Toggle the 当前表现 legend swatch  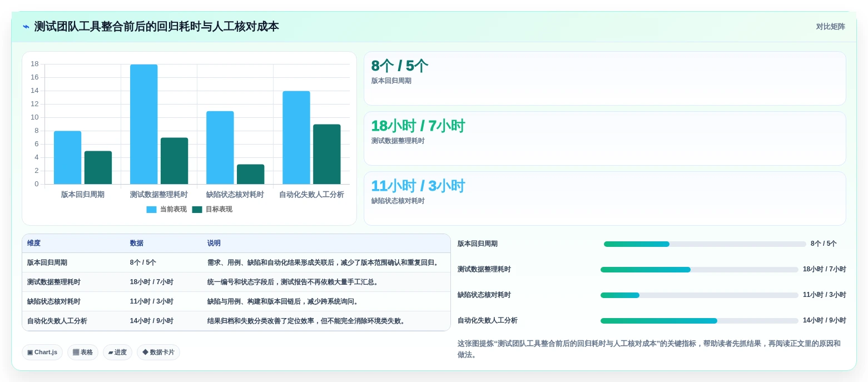point(151,210)
